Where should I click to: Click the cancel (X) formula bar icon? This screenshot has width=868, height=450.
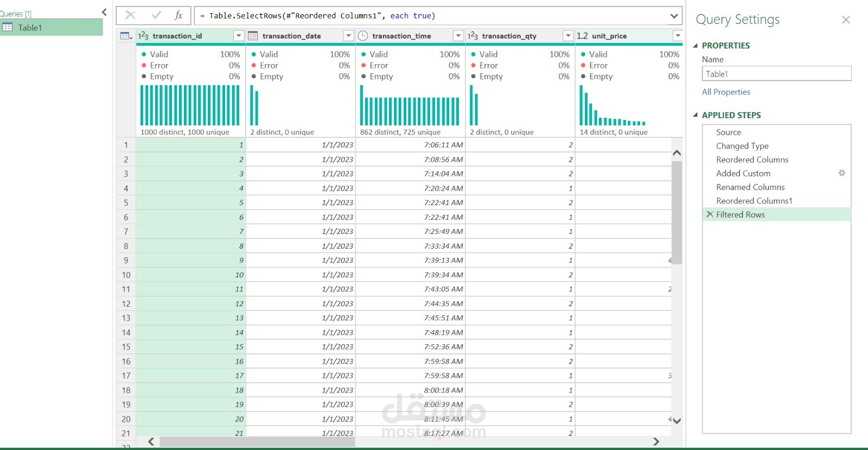[130, 16]
